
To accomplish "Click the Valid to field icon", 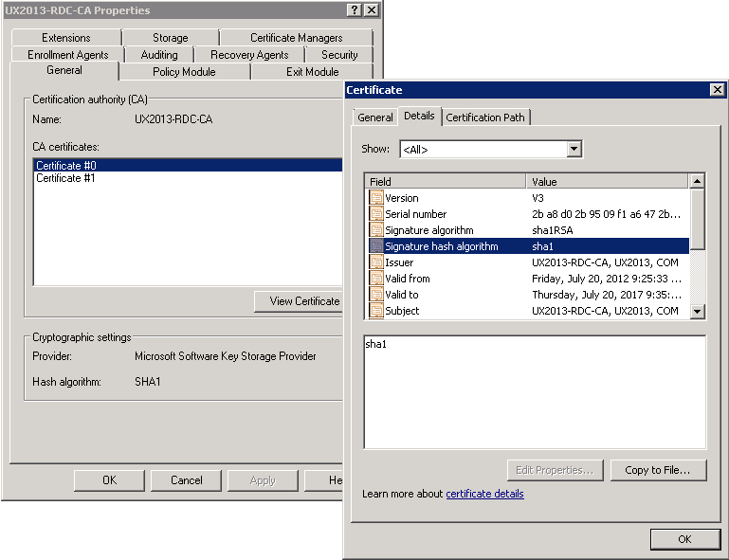I will pyautogui.click(x=376, y=295).
